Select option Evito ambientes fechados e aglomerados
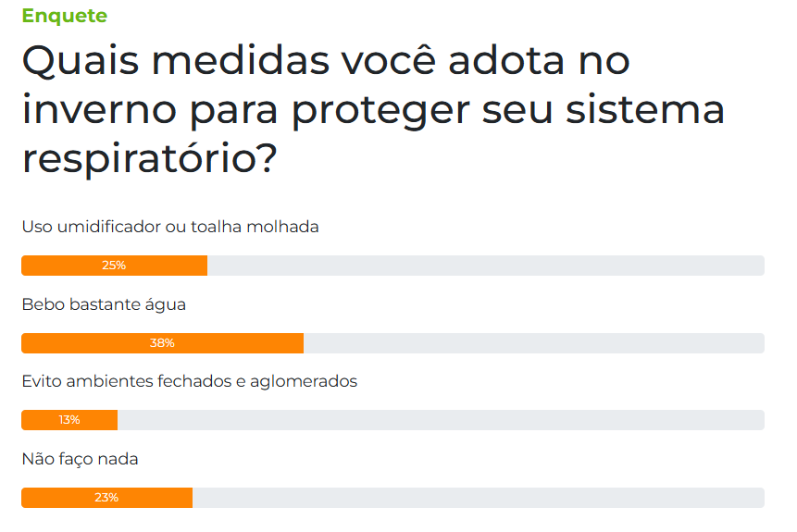 pyautogui.click(x=190, y=381)
